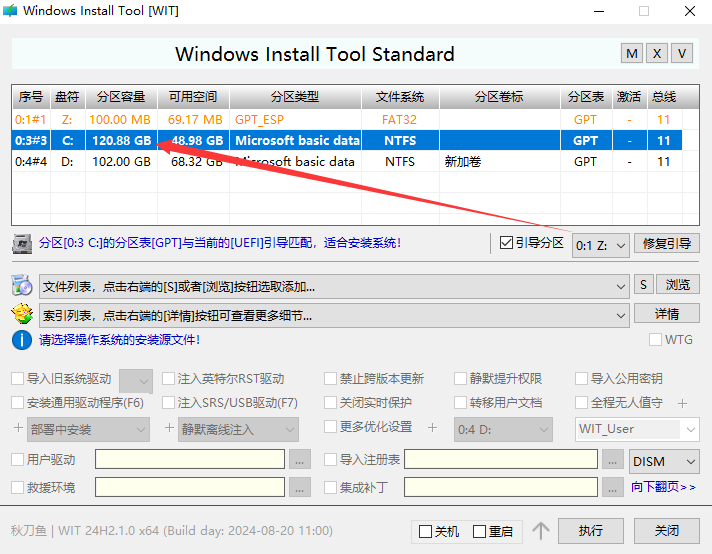Click plus icon beside 部署中安装 dropdown
Image resolution: width=712 pixels, height=554 pixels.
point(18,428)
